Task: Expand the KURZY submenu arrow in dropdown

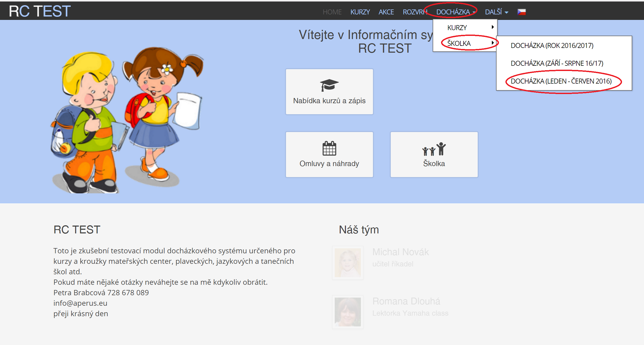Action: (492, 27)
